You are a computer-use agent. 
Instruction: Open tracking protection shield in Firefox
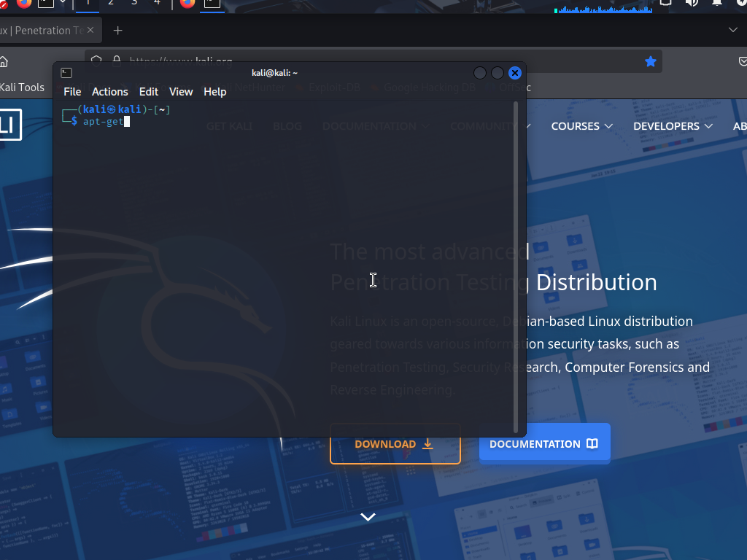coord(96,61)
